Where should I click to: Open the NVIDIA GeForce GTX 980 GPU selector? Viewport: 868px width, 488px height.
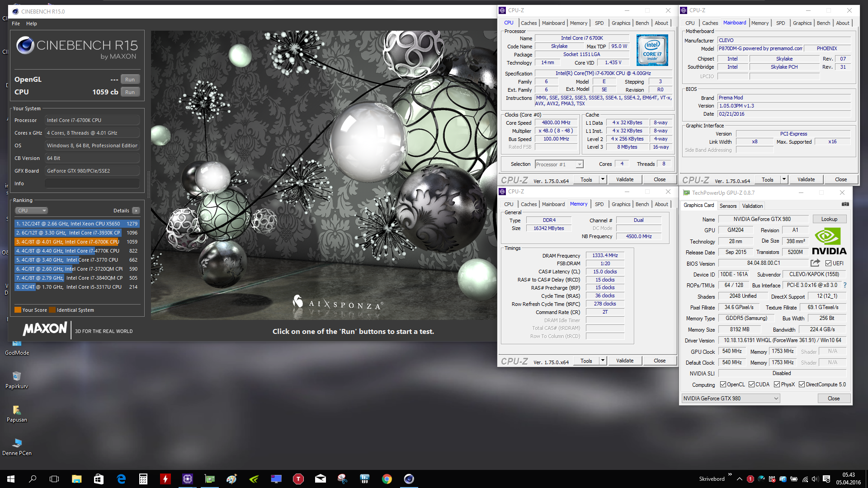(x=731, y=399)
